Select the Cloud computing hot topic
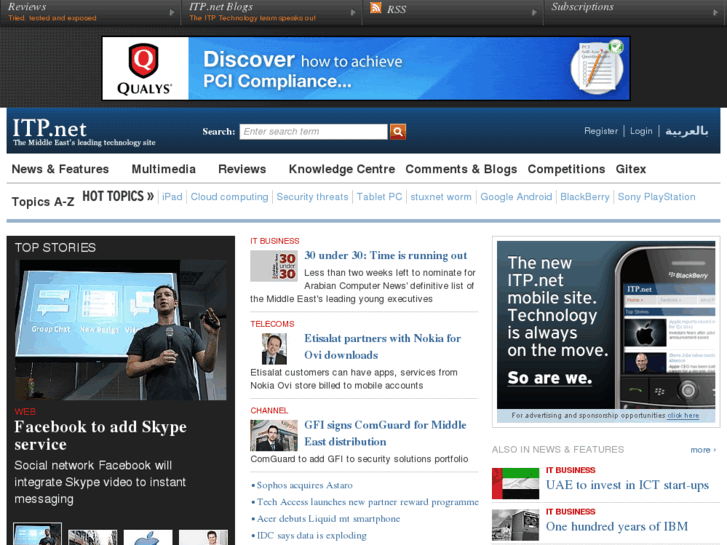This screenshot has height=545, width=727. [x=230, y=197]
